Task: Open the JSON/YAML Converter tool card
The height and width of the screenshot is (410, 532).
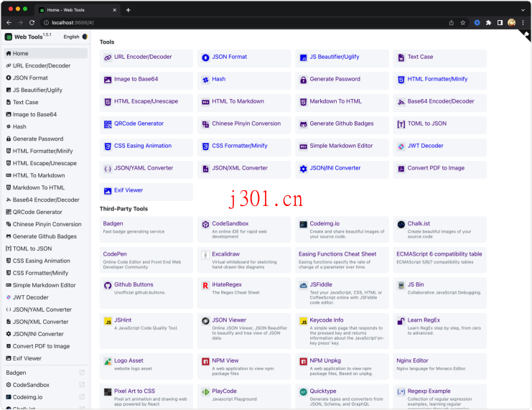Action: [x=146, y=169]
